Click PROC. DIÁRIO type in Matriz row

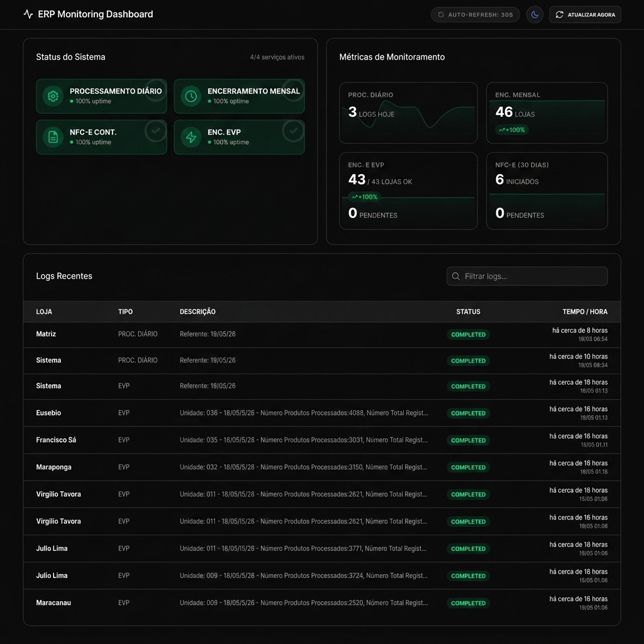(x=138, y=334)
